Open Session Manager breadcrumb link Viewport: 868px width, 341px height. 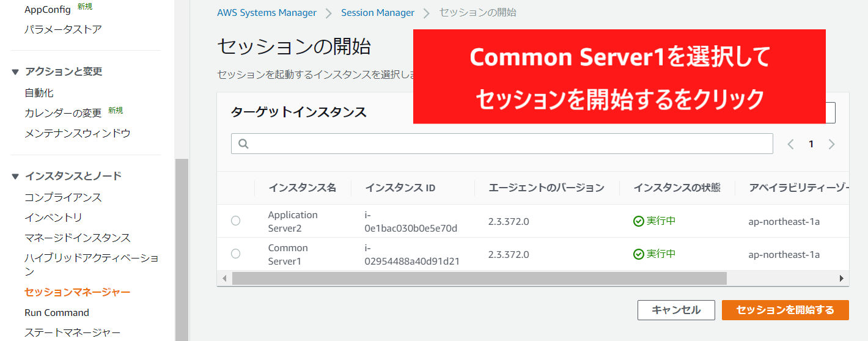tap(377, 12)
